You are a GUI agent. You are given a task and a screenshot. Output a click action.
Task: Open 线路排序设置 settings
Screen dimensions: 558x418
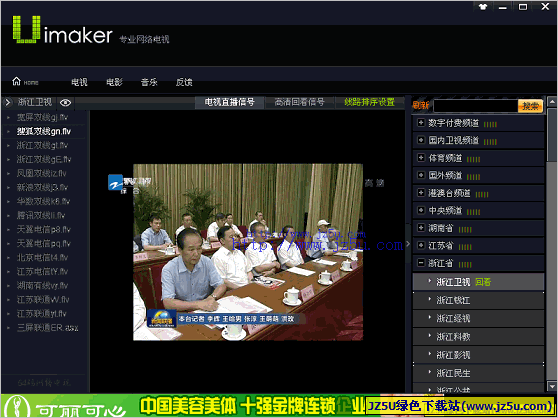pyautogui.click(x=369, y=102)
